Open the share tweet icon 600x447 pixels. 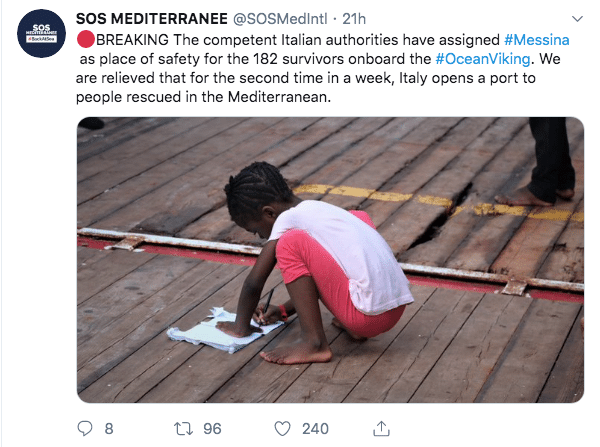pyautogui.click(x=381, y=427)
